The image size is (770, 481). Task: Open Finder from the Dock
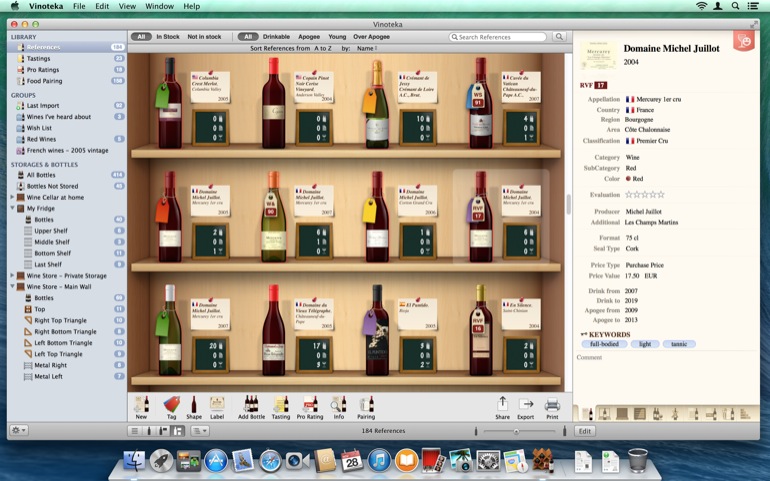click(134, 461)
